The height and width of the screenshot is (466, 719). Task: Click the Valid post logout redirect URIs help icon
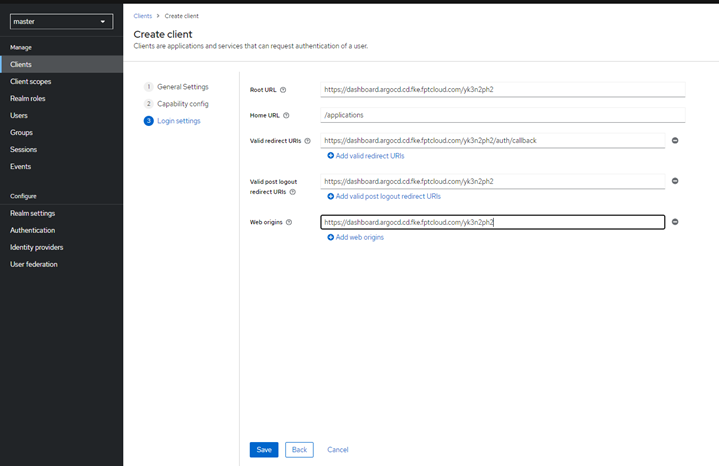coord(293,191)
